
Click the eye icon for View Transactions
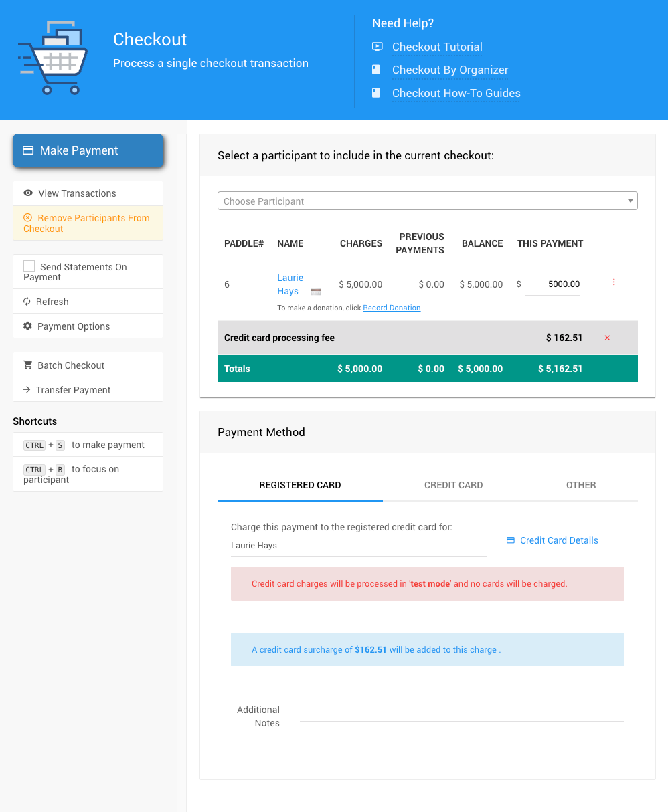(28, 193)
